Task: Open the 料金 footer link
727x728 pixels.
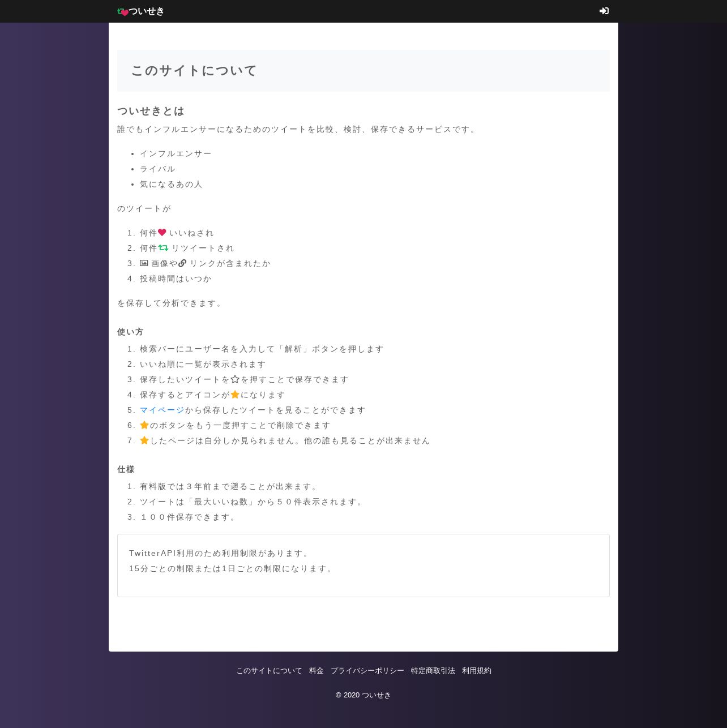Action: click(317, 671)
